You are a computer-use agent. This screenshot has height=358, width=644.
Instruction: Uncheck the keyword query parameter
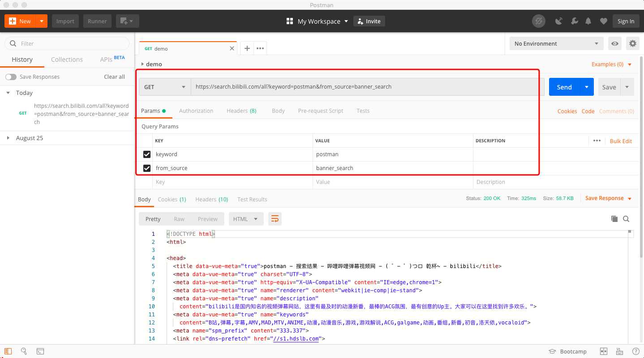click(146, 154)
